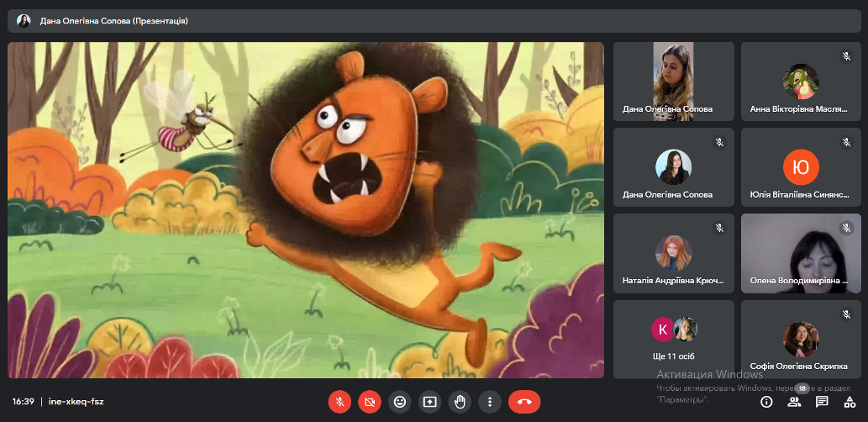This screenshot has width=868, height=422.
Task: Open the Activities shapes icon
Action: pos(850,402)
